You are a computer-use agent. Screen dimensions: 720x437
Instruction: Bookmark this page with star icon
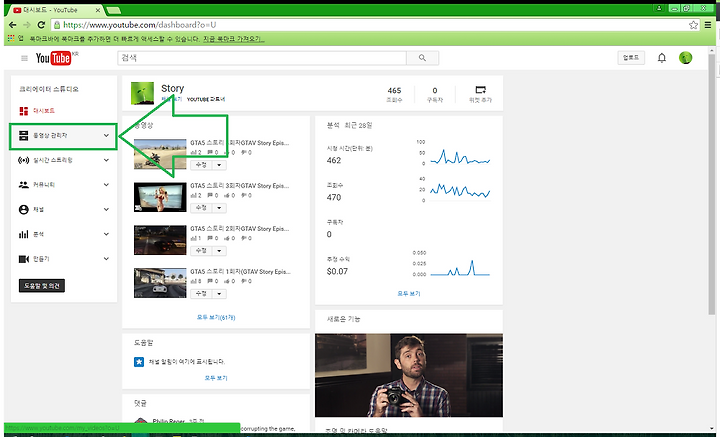693,25
